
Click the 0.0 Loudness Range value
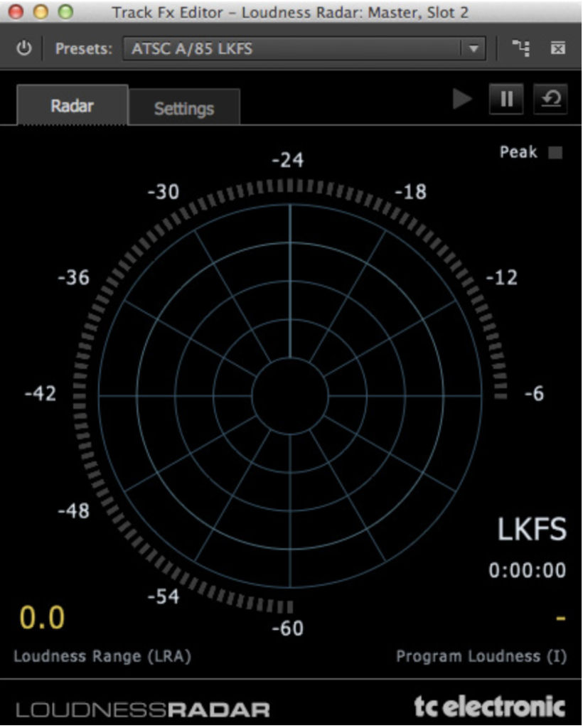pyautogui.click(x=42, y=618)
